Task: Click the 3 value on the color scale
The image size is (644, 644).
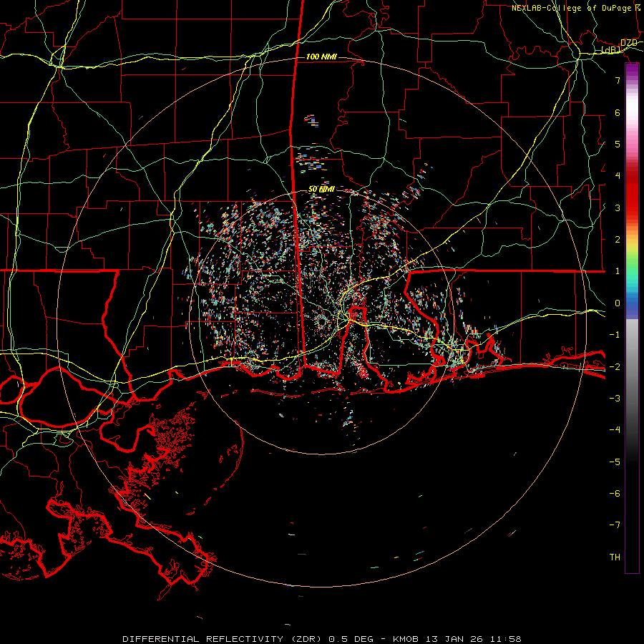Action: click(618, 208)
